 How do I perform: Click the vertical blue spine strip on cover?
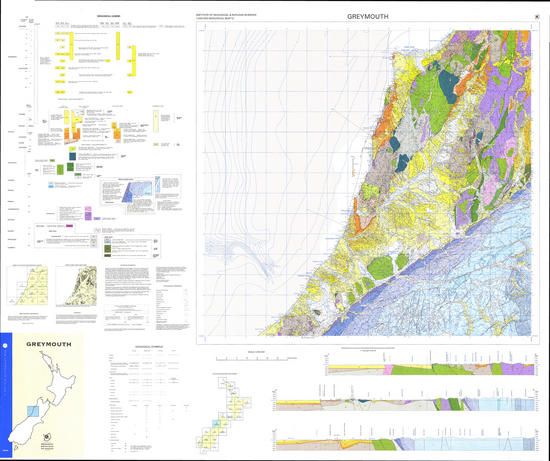point(6,395)
